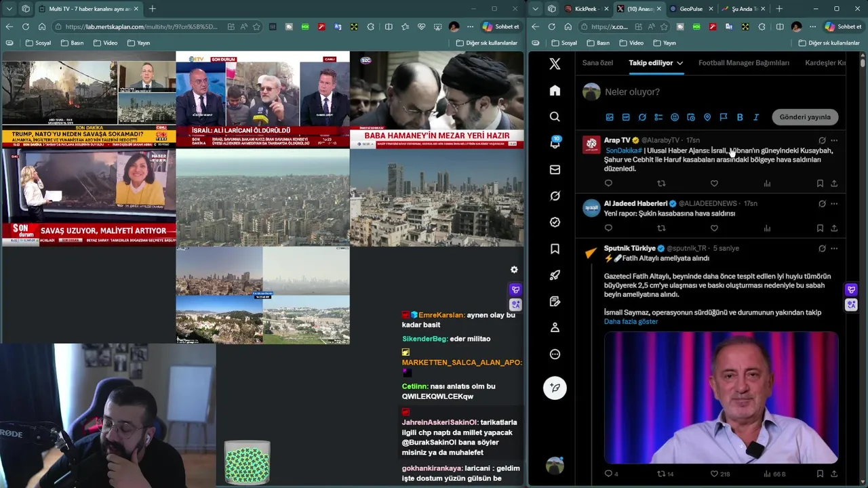Open emoji picker in post composer
This screenshot has height=488, width=868.
coord(675,117)
